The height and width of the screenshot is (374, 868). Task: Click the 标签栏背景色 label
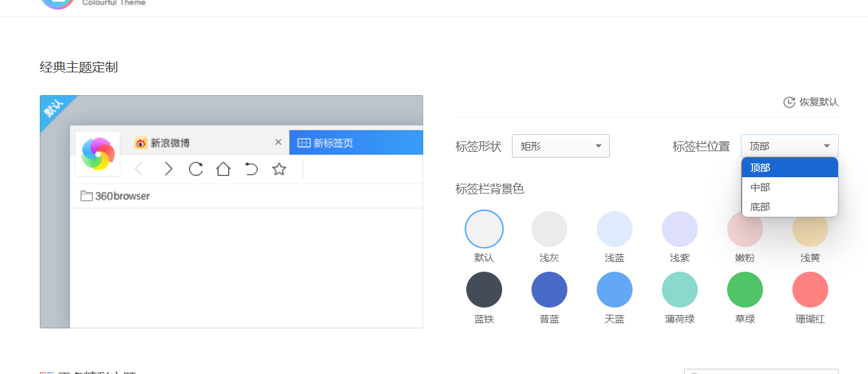coord(490,189)
